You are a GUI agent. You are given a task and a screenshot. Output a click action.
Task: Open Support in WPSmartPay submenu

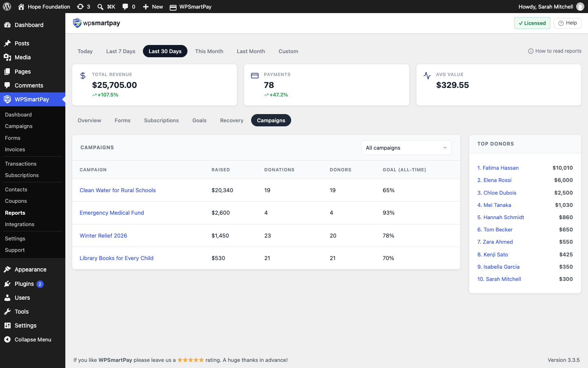click(15, 250)
